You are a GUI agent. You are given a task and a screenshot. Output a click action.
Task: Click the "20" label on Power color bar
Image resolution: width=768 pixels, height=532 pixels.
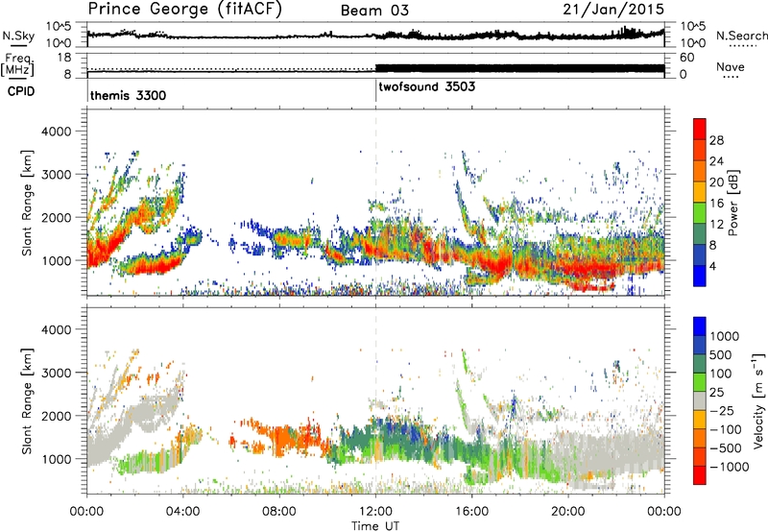click(716, 182)
